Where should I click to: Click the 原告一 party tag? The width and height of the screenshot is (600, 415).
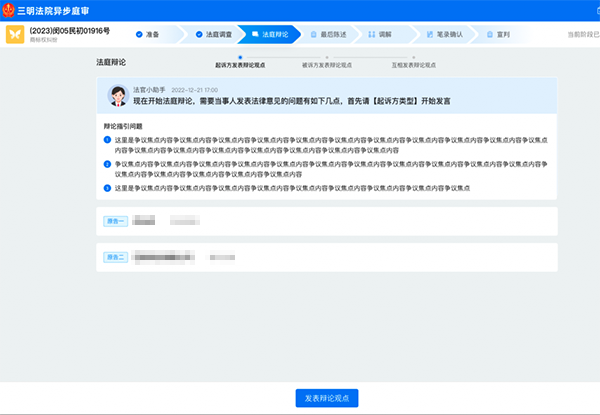[x=116, y=220]
